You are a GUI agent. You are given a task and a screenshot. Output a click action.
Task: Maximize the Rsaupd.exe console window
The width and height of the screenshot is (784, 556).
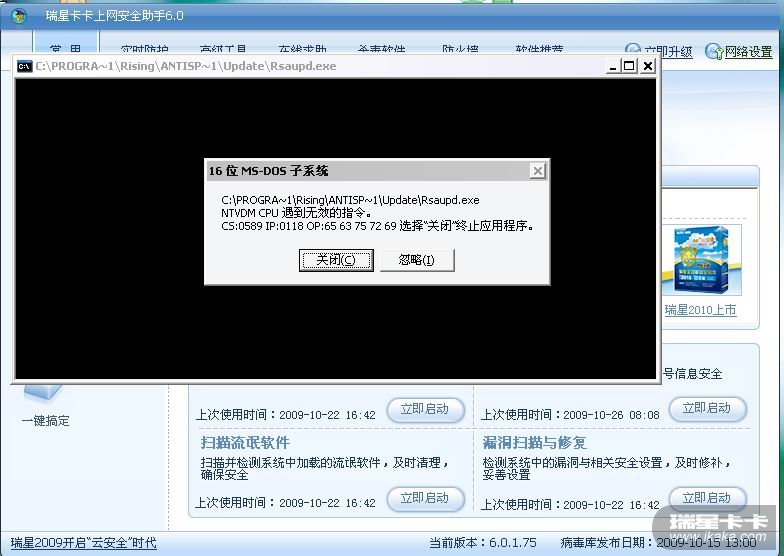(629, 66)
